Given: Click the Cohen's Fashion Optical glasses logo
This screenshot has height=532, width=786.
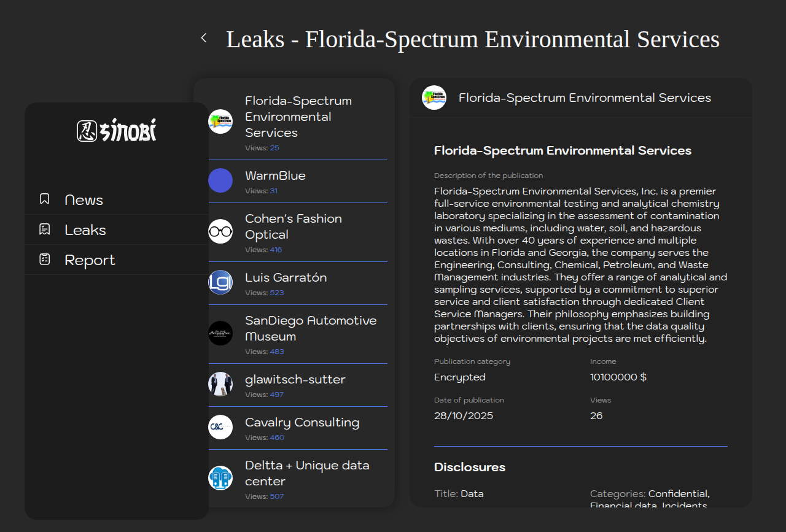Looking at the screenshot, I should (x=220, y=231).
